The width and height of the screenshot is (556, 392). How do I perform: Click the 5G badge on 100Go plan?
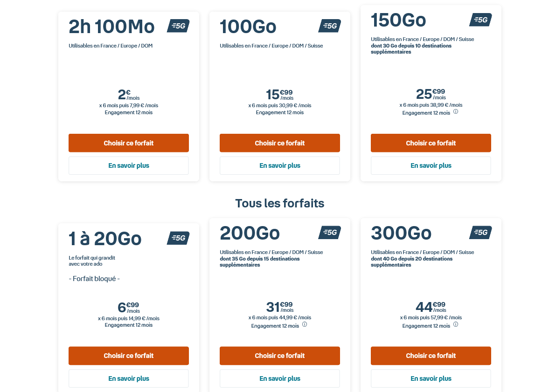329,26
